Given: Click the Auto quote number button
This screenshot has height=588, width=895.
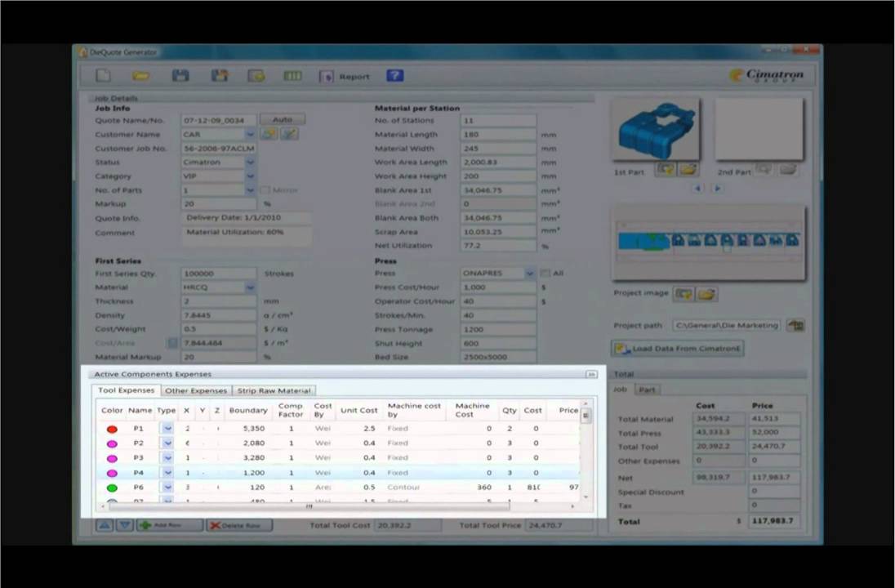Looking at the screenshot, I should pyautogui.click(x=283, y=120).
